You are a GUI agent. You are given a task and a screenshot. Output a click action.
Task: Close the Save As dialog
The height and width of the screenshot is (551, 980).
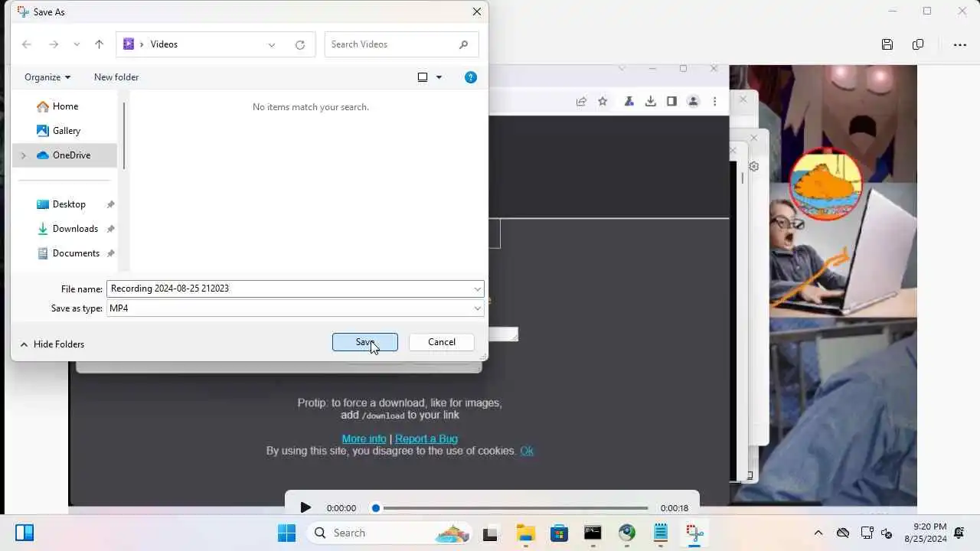tap(476, 12)
